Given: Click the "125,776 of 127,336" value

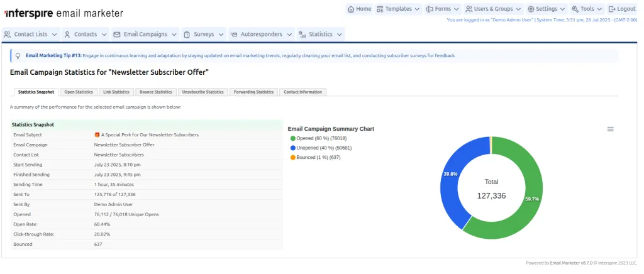Looking at the screenshot, I should (114, 195).
